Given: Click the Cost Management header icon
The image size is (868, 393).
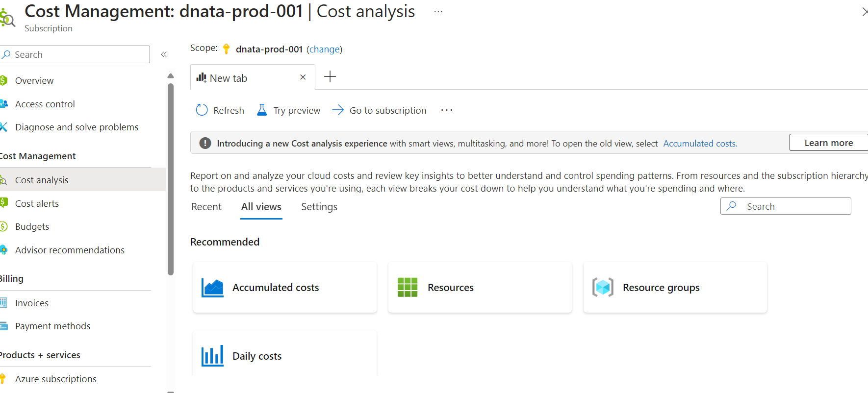Looking at the screenshot, I should pyautogui.click(x=7, y=18).
